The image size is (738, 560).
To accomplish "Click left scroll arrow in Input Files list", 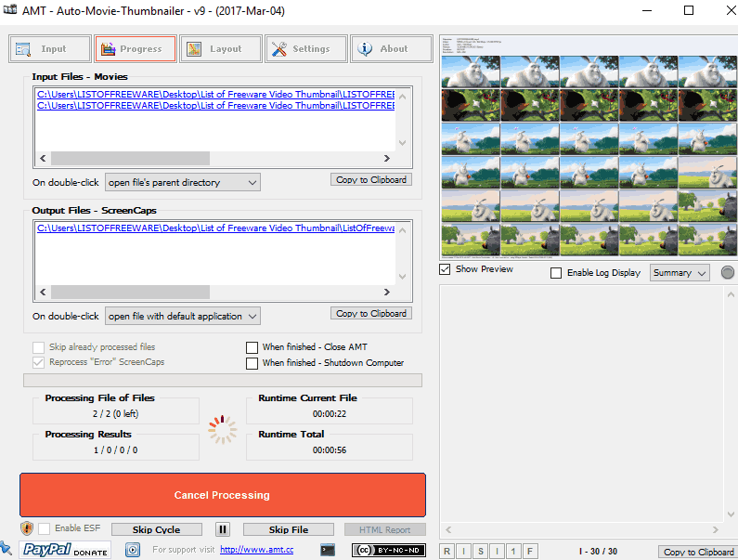I will tap(43, 158).
